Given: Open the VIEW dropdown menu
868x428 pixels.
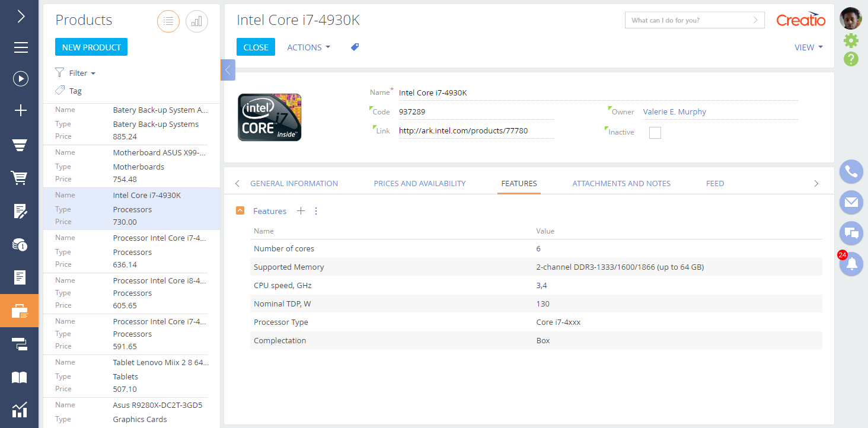Looking at the screenshot, I should 809,47.
